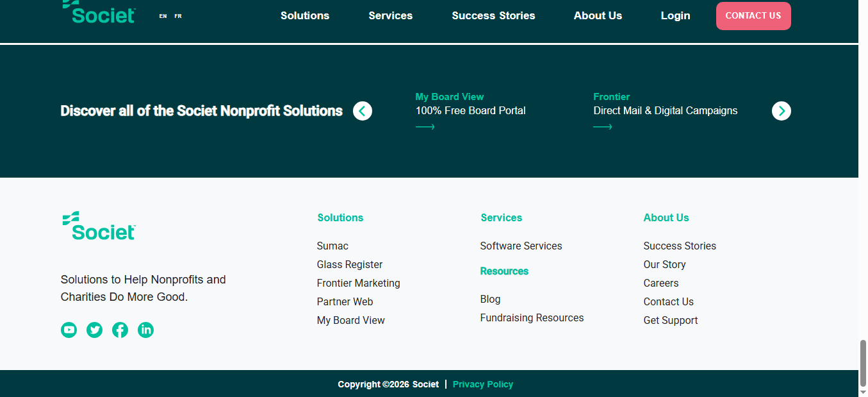Viewport: 868px width, 397px height.
Task: Open My Board View carousel item
Action: [x=470, y=110]
